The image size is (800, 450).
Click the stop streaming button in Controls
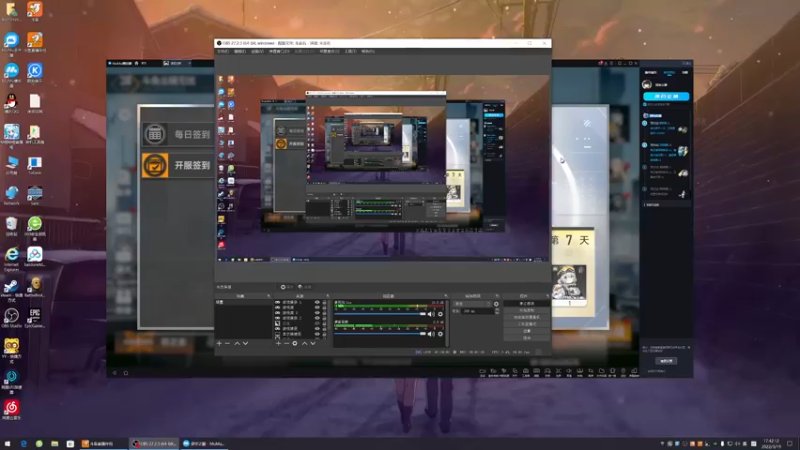coord(527,304)
